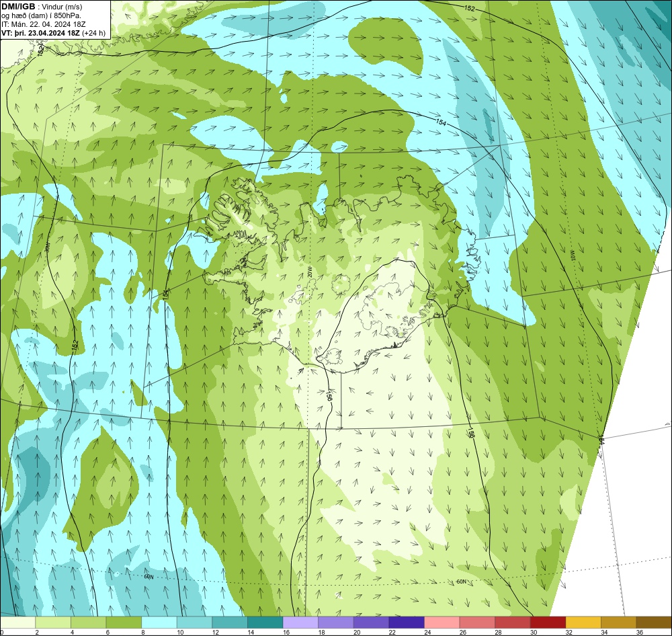The image size is (672, 636).
Task: Click the '152' contour label near the top-right edge
Action: pyautogui.click(x=470, y=7)
